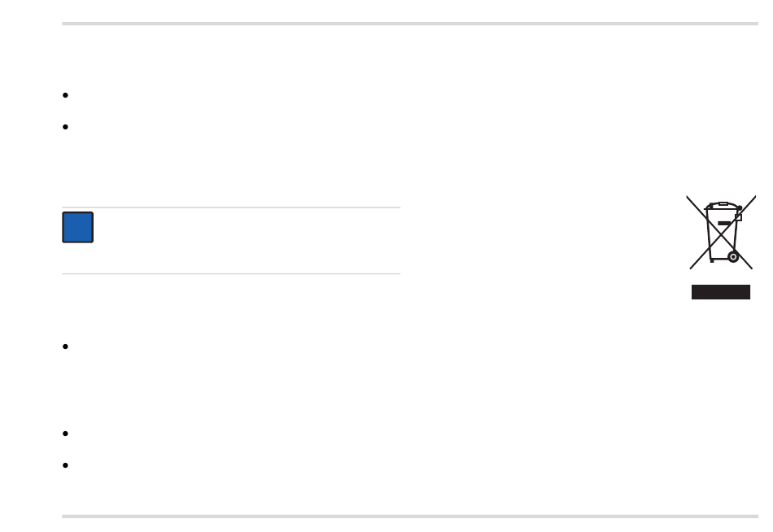Click the horizontal slot on the bin body

(723, 224)
